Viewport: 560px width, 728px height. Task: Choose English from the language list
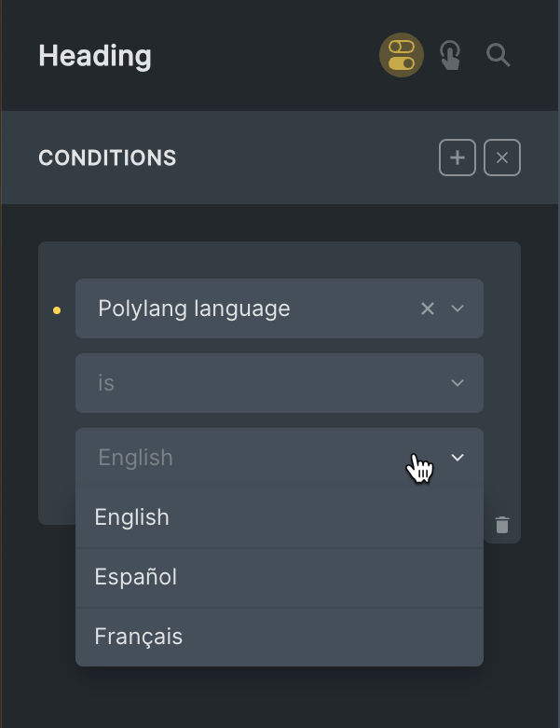pos(132,517)
